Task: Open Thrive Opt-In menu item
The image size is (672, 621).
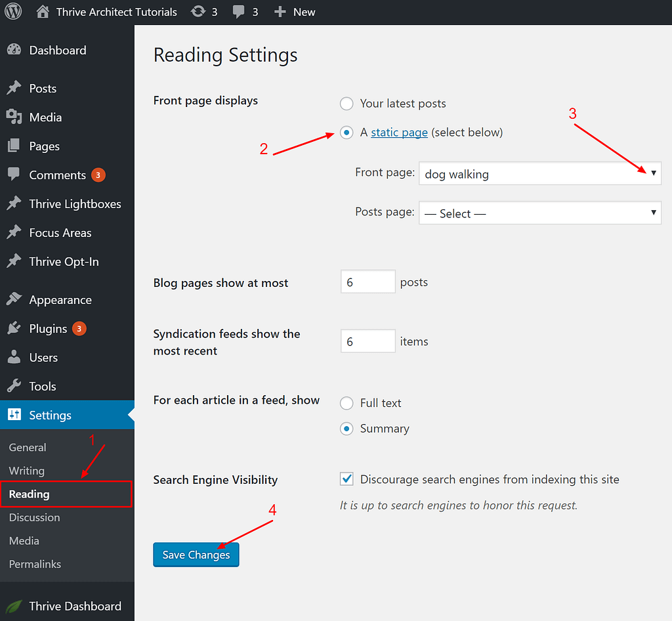Action: [x=67, y=261]
